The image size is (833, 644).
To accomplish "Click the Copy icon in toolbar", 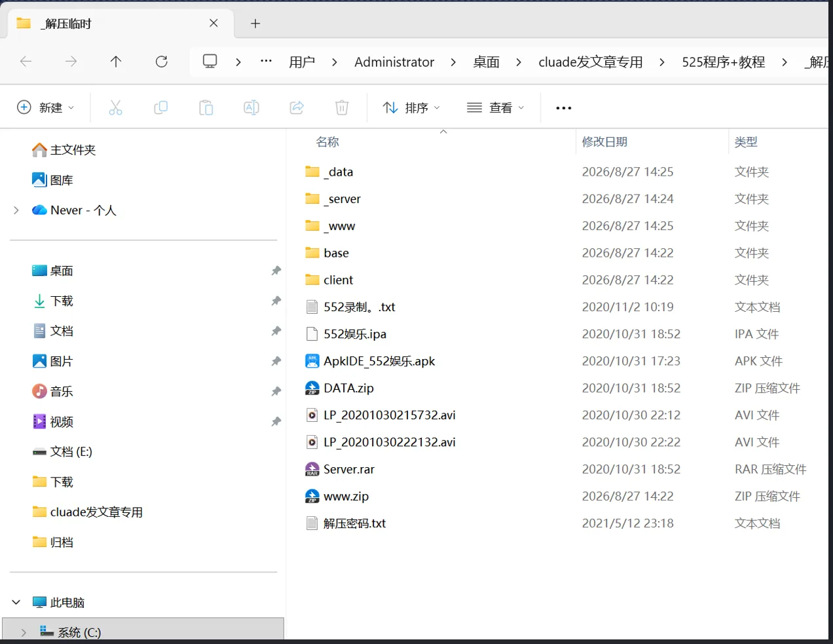I will tap(160, 107).
